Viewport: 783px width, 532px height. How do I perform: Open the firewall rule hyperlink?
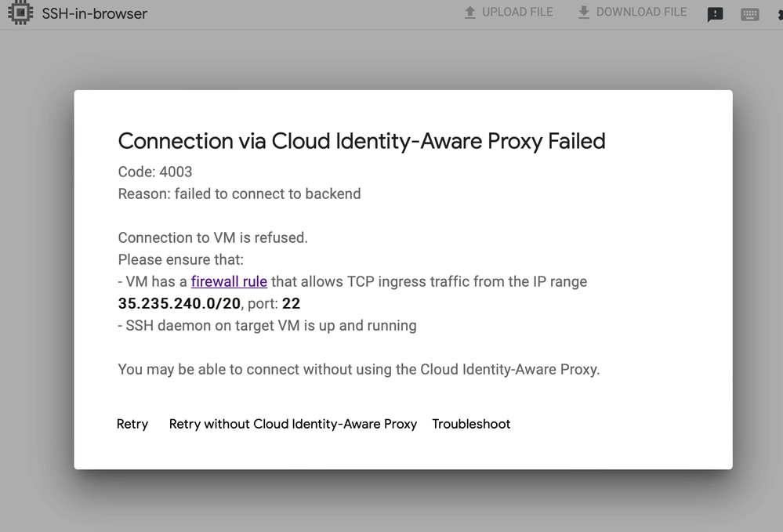pyautogui.click(x=229, y=281)
